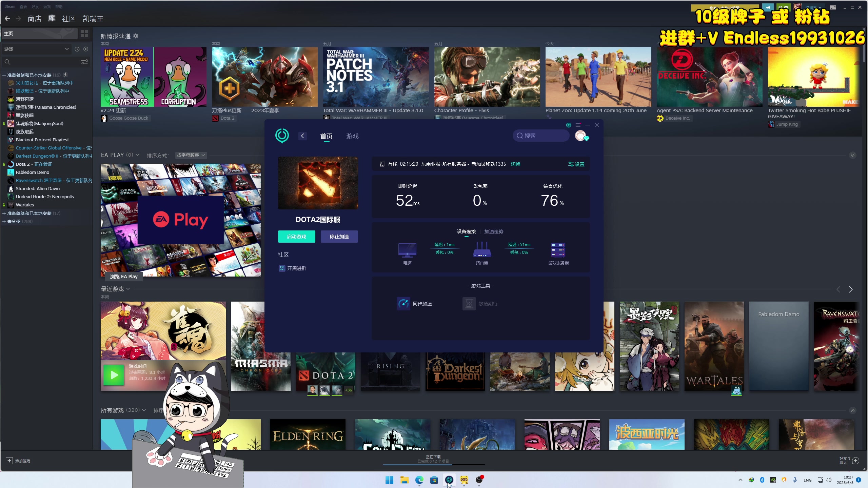Screen dimensions: 868x488
Task: Open advanced library filter sliders icon
Action: [x=84, y=62]
